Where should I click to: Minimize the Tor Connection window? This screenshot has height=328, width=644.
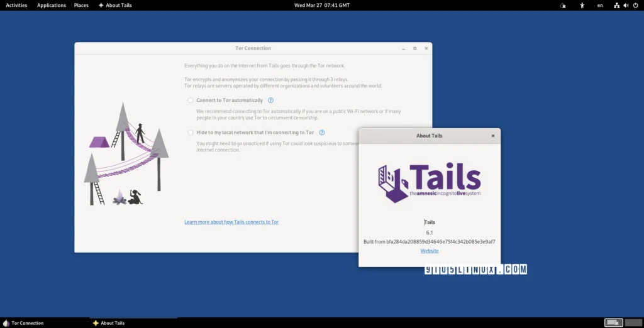pos(404,48)
